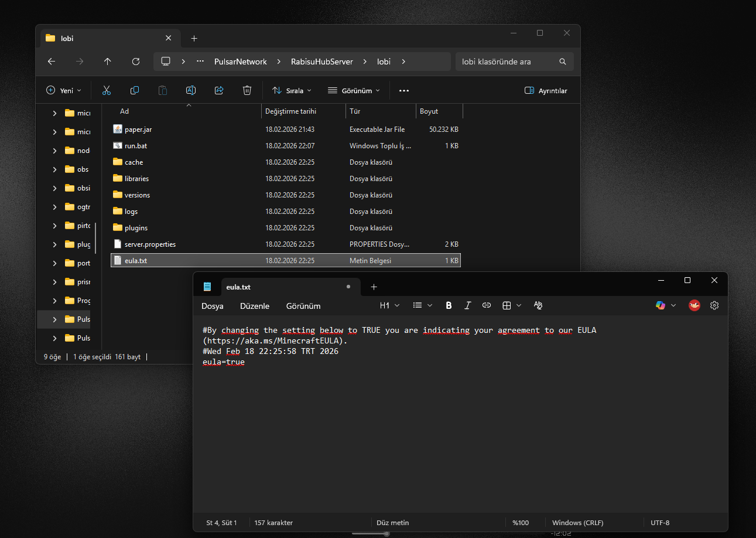Add a new tab in File Explorer
756x538 pixels.
(194, 39)
